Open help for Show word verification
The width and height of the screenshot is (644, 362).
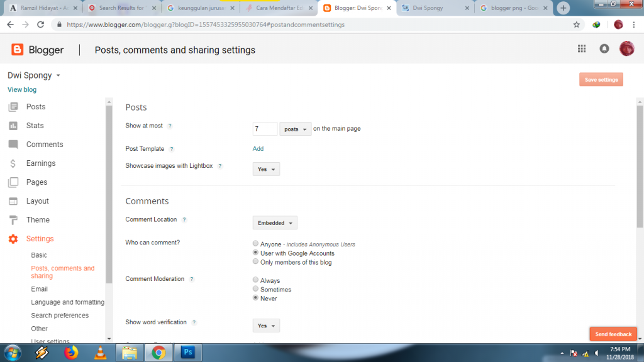click(x=194, y=322)
